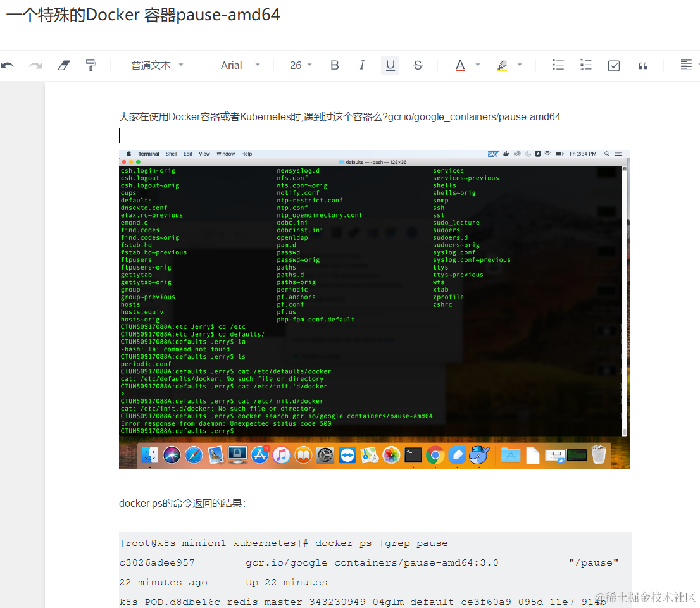
Task: Click Maps icon in the dock
Action: pos(369,456)
